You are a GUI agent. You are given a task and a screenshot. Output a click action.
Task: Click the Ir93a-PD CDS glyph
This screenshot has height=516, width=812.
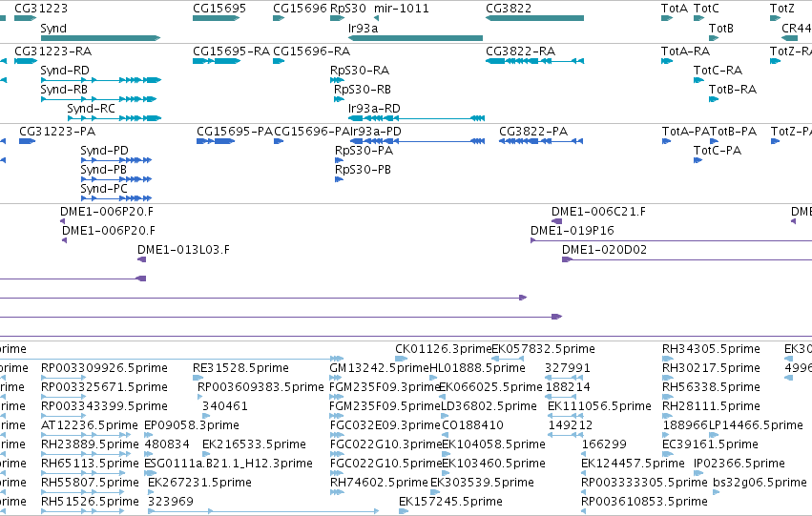[417, 141]
